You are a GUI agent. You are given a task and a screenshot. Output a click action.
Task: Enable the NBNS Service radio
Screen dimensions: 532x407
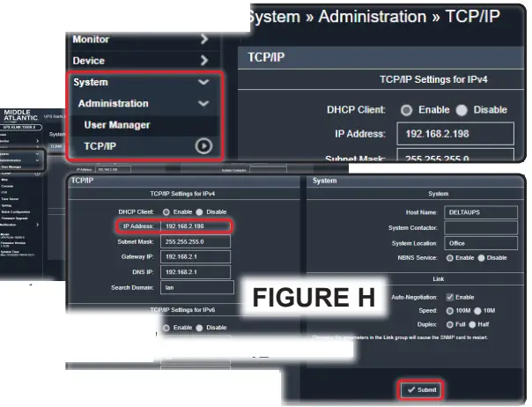pos(449,258)
